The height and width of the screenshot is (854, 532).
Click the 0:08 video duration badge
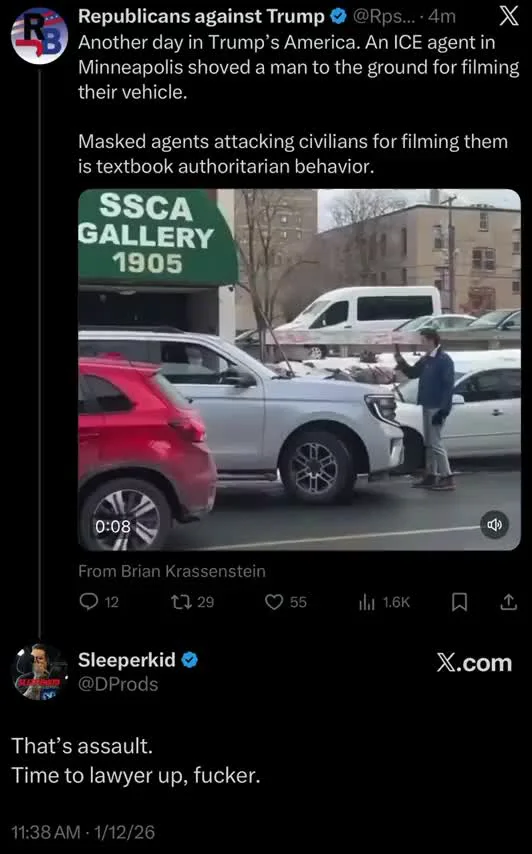[113, 526]
